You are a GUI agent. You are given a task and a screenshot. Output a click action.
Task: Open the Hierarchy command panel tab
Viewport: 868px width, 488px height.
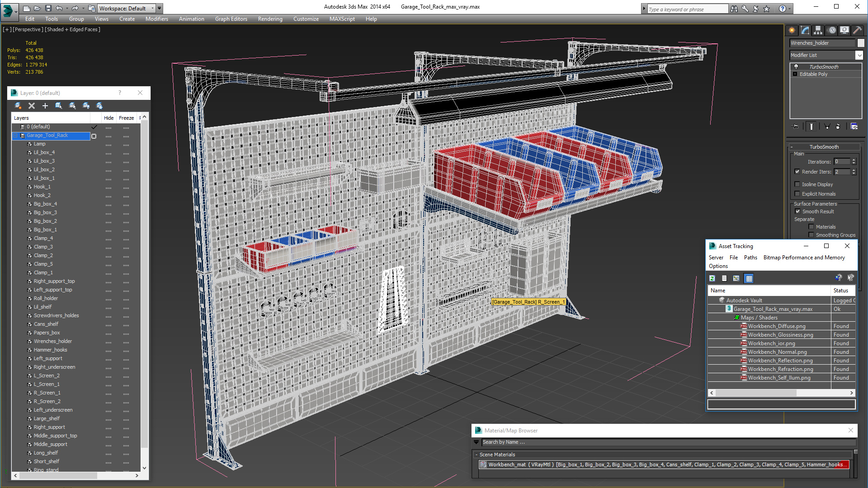818,30
